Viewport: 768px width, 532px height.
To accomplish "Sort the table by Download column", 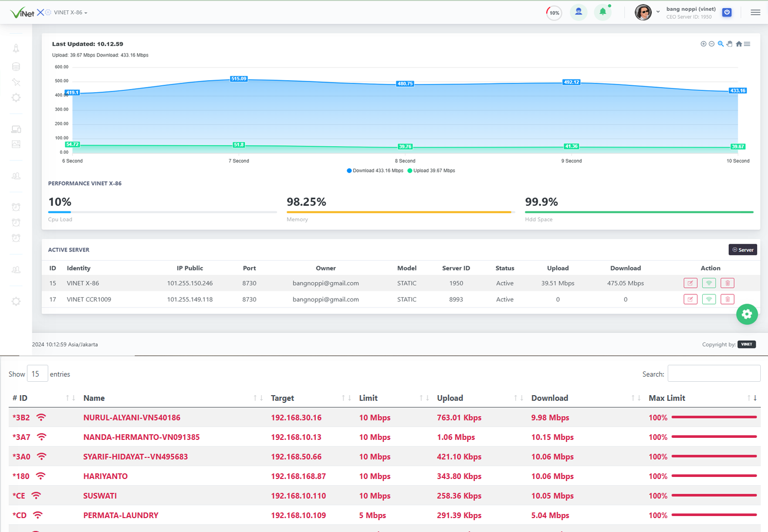I will pyautogui.click(x=586, y=398).
